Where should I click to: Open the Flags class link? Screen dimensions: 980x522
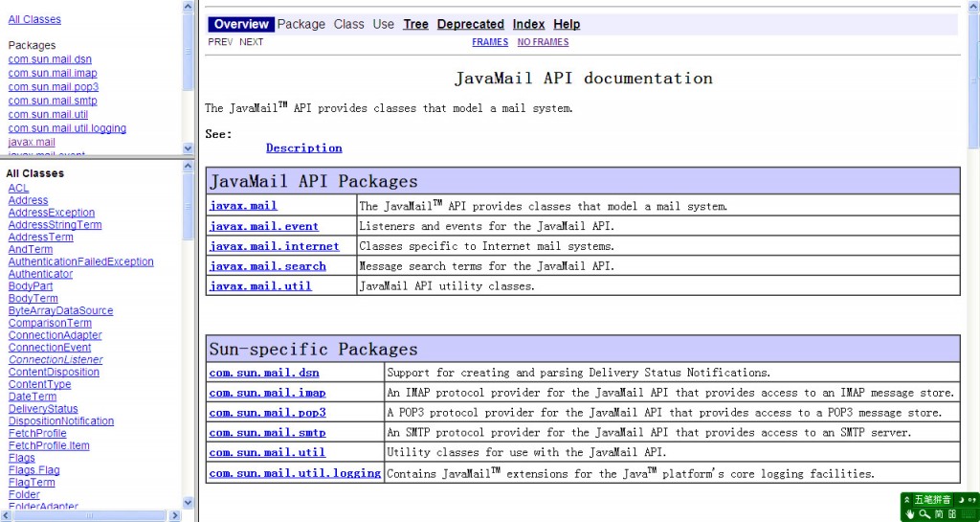point(22,458)
